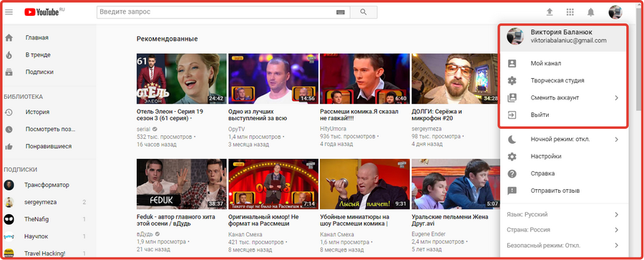The height and width of the screenshot is (260, 644).
Task: Click the account email viktoriabalaniuc@gmail.com
Action: [x=568, y=40]
